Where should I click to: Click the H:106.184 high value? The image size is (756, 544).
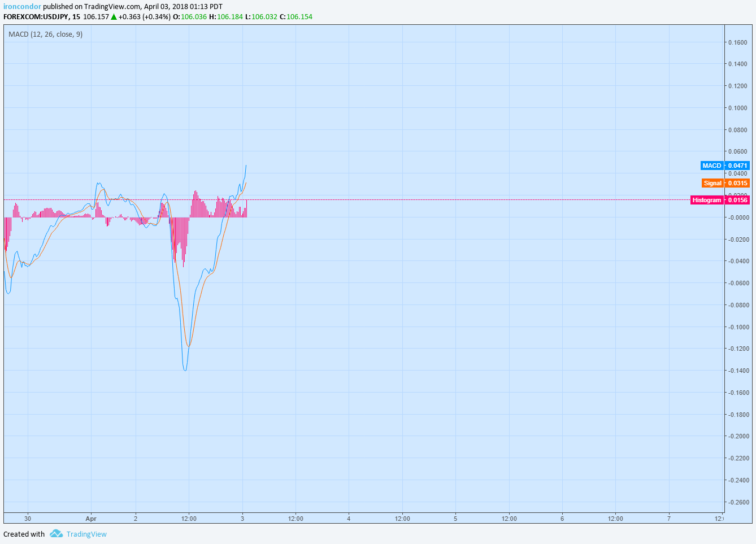tap(226, 16)
